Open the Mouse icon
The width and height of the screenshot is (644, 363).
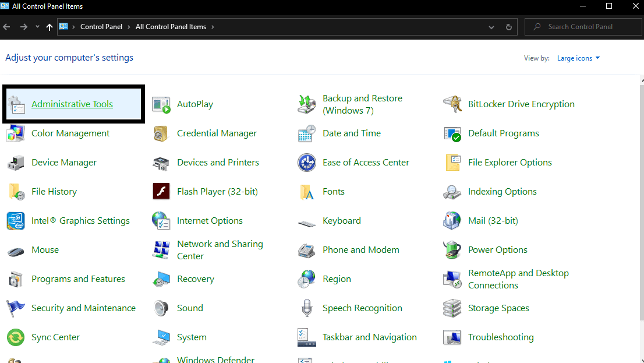(16, 251)
